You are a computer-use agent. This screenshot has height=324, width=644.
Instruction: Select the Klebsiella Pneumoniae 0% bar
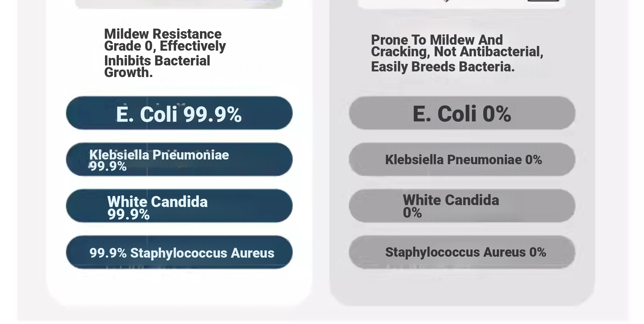click(462, 159)
